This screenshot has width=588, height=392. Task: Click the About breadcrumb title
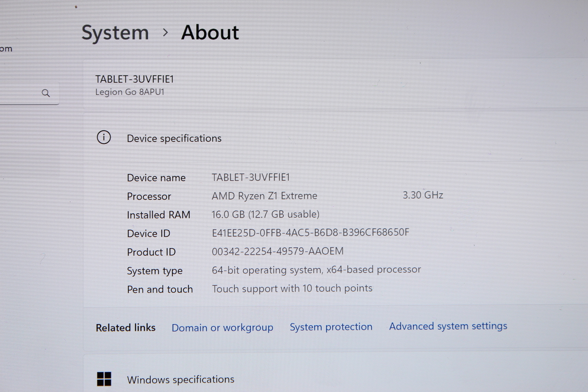pos(210,33)
